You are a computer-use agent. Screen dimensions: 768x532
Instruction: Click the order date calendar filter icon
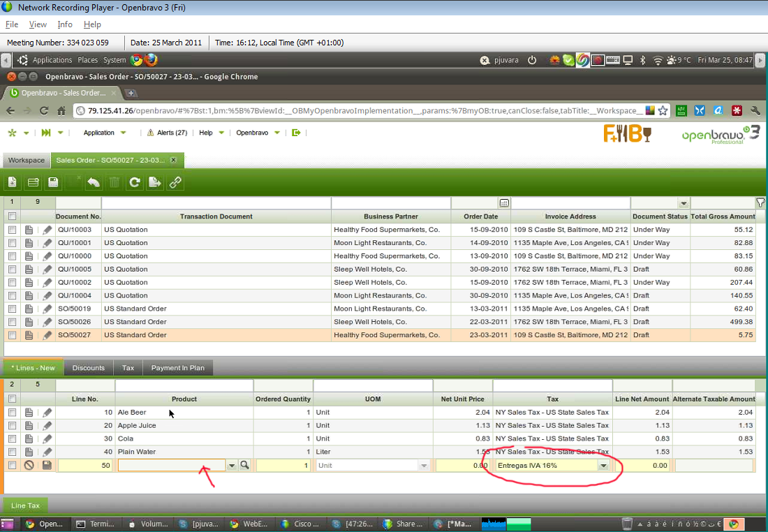[504, 202]
